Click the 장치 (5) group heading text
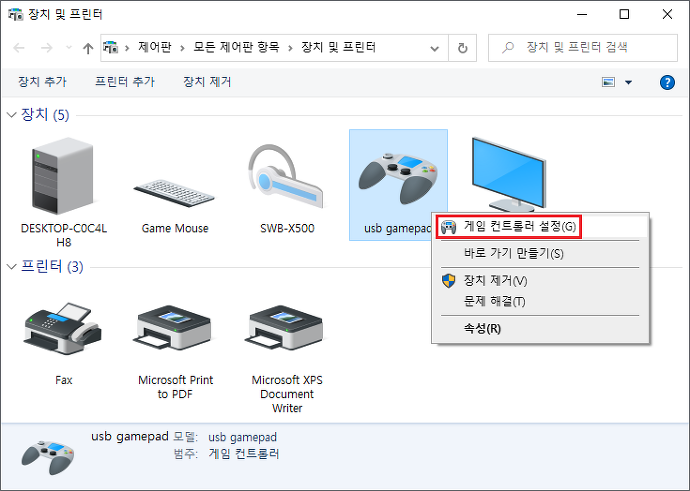690x491 pixels. pos(45,115)
